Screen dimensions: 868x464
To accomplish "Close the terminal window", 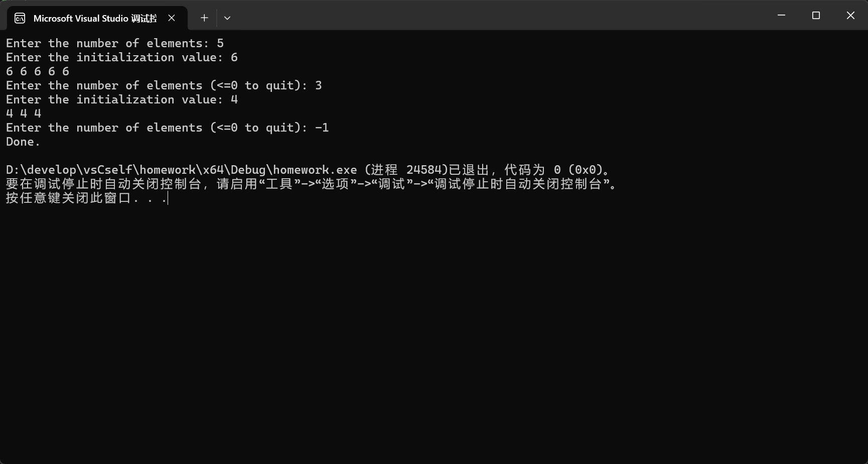I will [850, 16].
